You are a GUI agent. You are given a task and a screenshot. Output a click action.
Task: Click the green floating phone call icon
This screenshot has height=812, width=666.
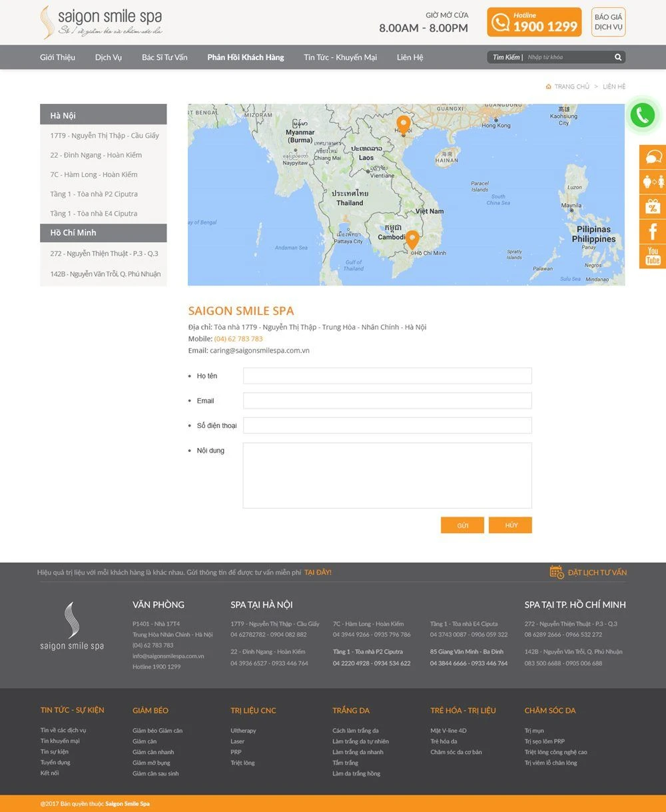pos(642,115)
